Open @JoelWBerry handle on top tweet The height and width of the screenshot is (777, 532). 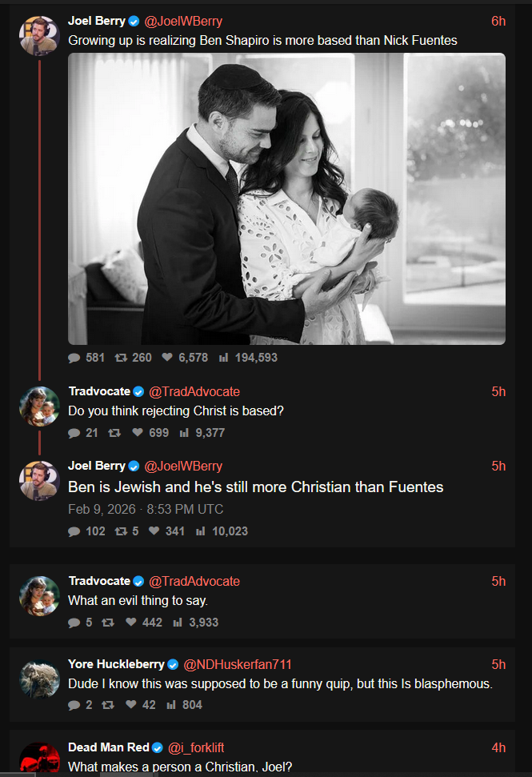[x=183, y=22]
